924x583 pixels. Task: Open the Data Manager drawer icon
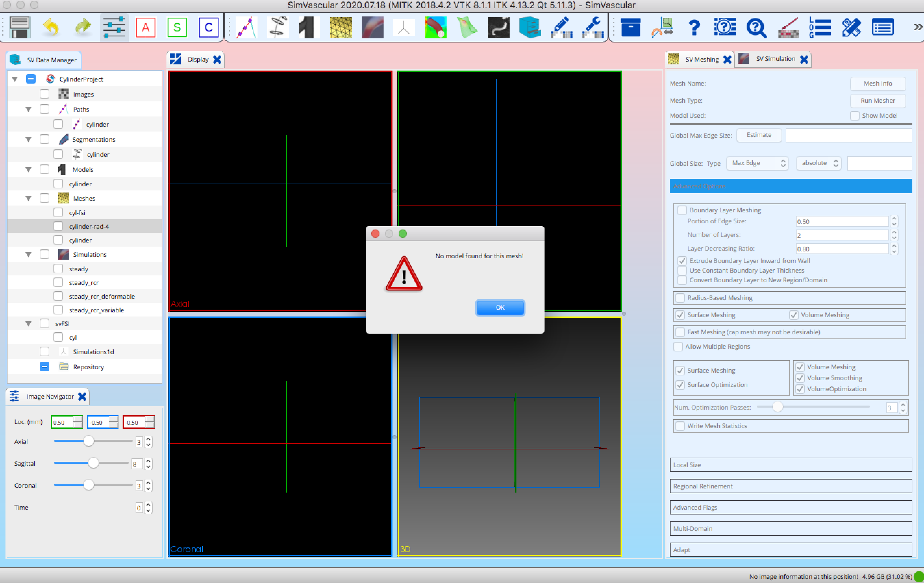pos(528,27)
